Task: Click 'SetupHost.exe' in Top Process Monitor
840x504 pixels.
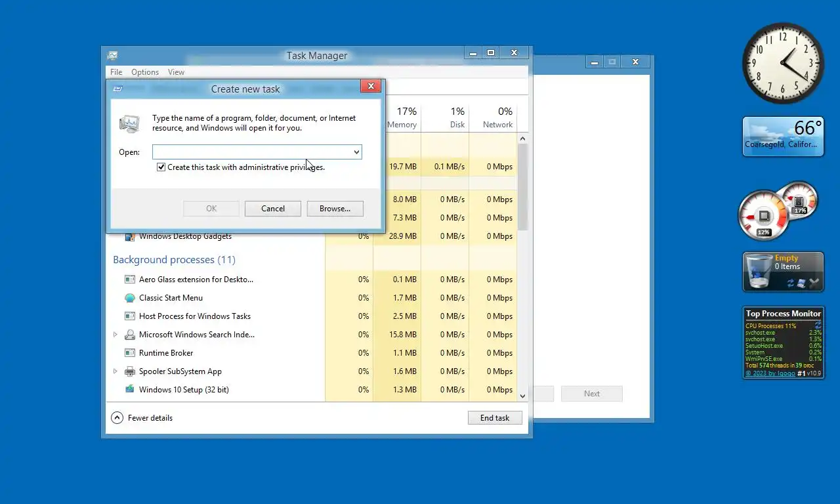Action: click(x=764, y=346)
